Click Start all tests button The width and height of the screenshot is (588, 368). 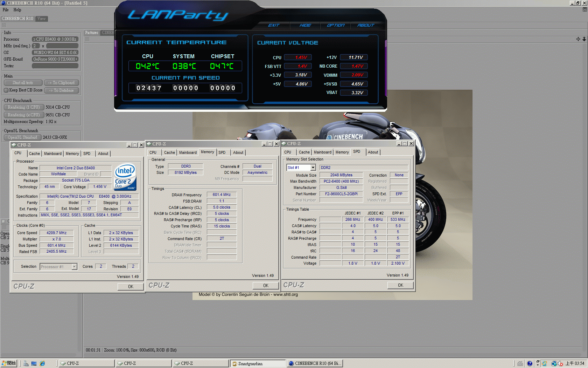(23, 83)
